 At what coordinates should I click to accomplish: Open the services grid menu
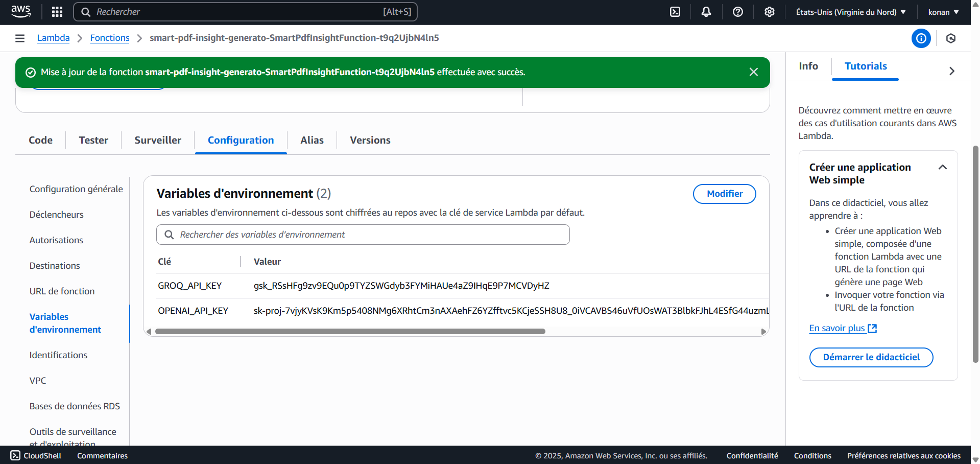click(57, 12)
